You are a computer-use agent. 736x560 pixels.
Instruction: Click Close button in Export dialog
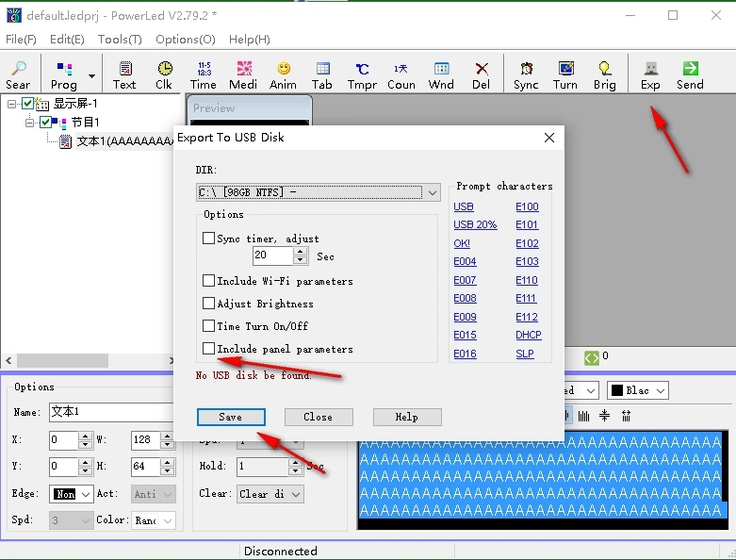[x=319, y=417]
